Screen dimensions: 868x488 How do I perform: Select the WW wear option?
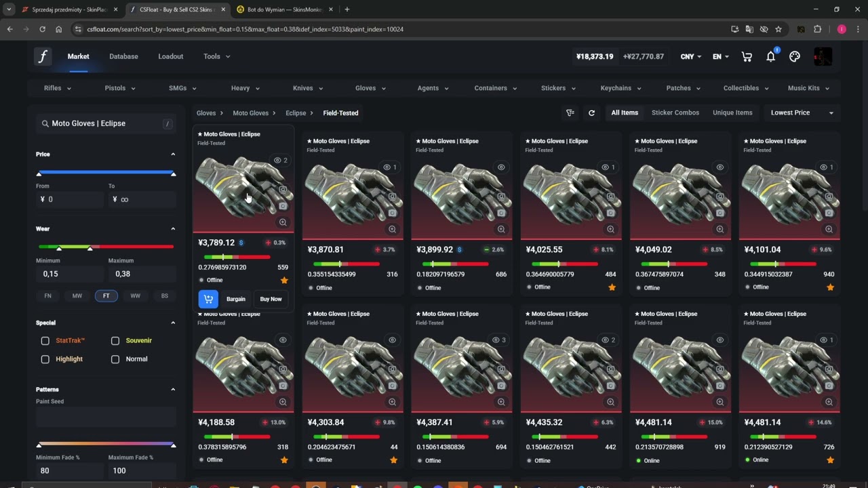(x=136, y=296)
